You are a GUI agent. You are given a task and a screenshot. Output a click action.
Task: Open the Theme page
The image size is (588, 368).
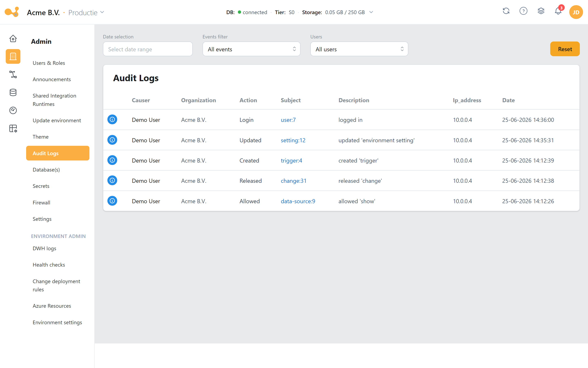click(41, 137)
